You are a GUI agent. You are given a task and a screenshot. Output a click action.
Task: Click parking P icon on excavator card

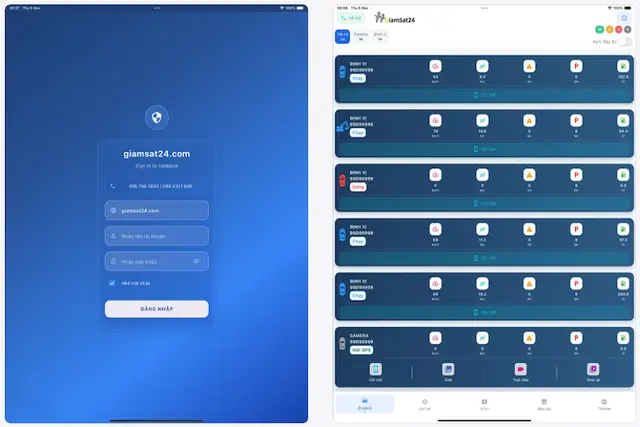coord(576,120)
